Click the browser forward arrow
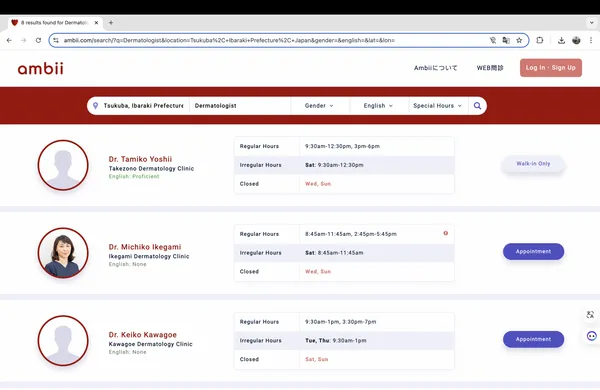Viewport: 600px width, 390px height. (x=23, y=40)
